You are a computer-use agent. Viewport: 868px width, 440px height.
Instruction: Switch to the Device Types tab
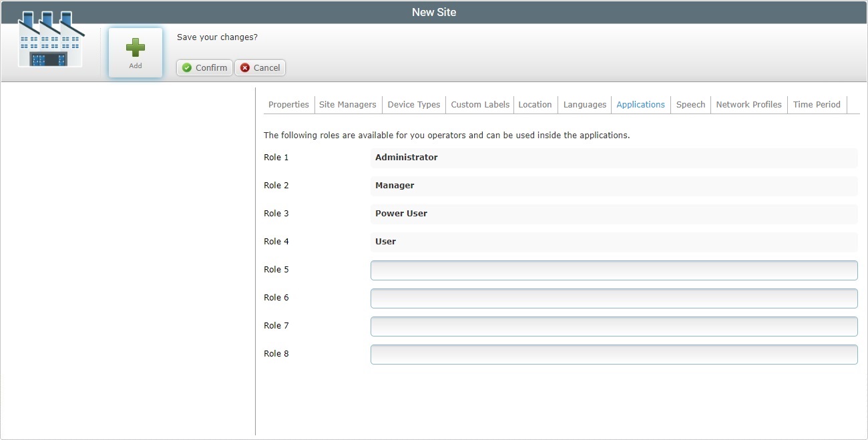[x=413, y=104]
